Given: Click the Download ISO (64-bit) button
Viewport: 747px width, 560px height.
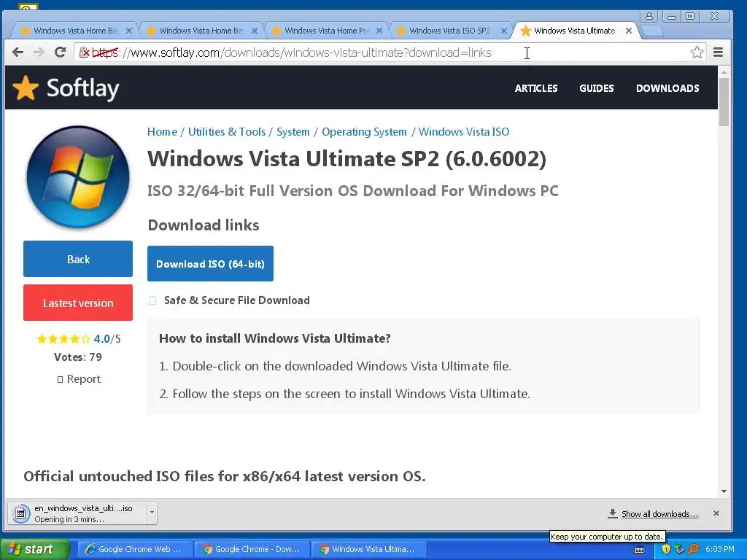Looking at the screenshot, I should [x=210, y=264].
